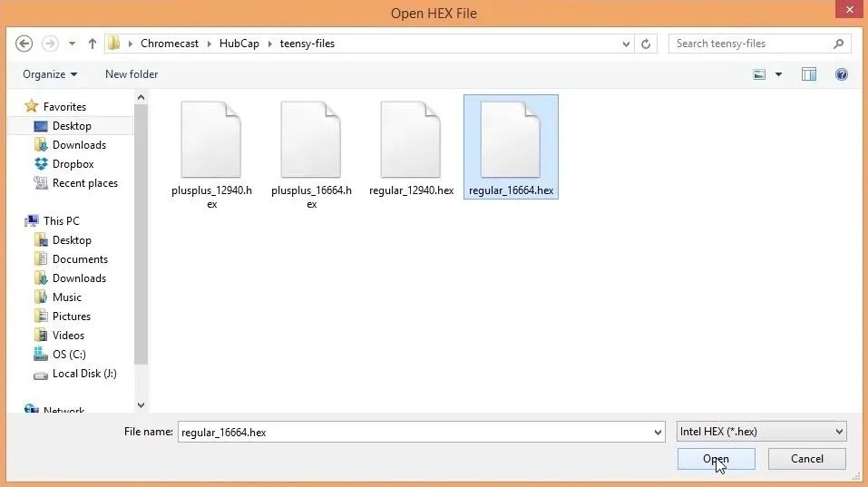This screenshot has width=868, height=487.
Task: Select file regular_12940.hex
Action: [x=411, y=149]
